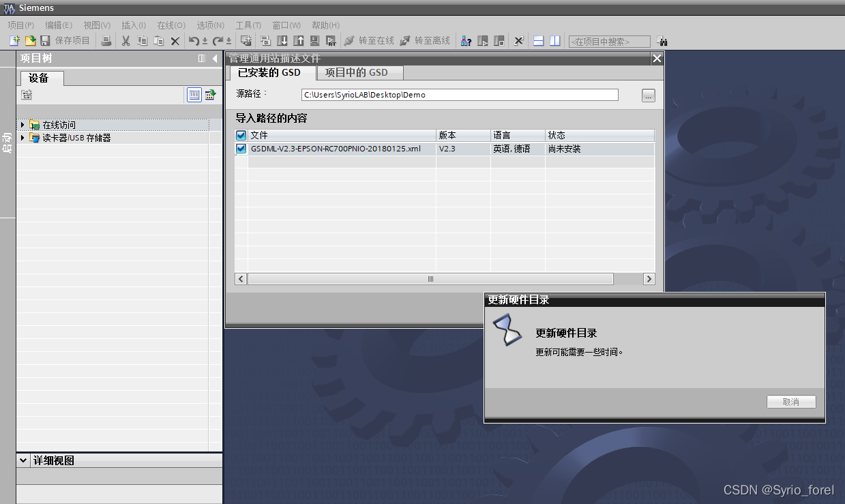
Task: Open the 选项(N) menu
Action: (210, 25)
